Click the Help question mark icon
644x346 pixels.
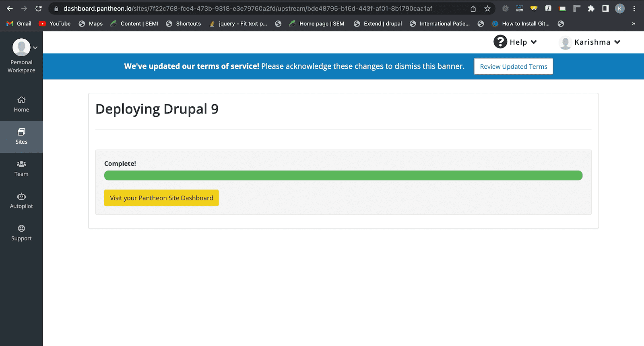pos(500,42)
